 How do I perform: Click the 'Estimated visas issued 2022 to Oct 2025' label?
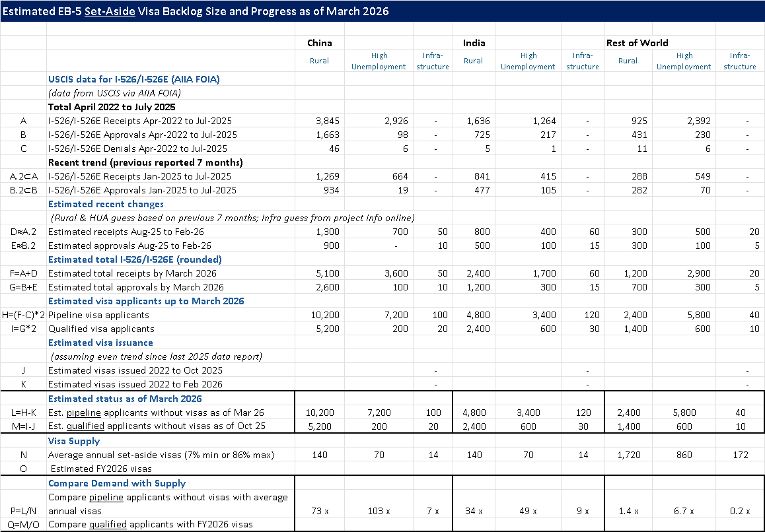[x=135, y=370]
